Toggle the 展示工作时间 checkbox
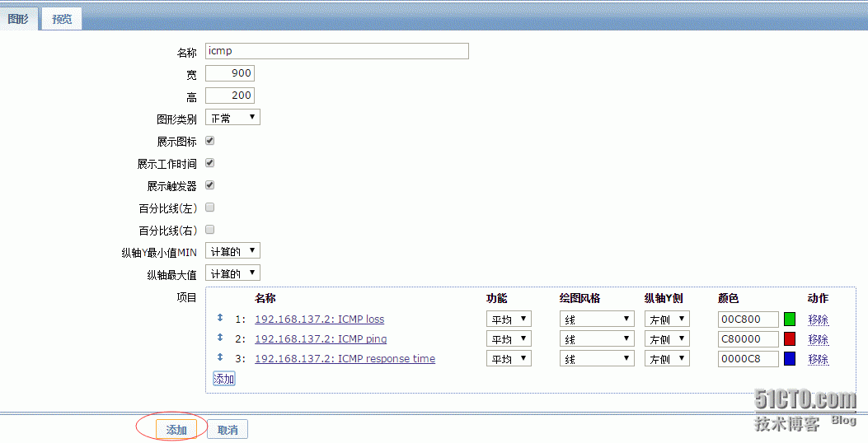The height and width of the screenshot is (443, 868). click(x=210, y=162)
